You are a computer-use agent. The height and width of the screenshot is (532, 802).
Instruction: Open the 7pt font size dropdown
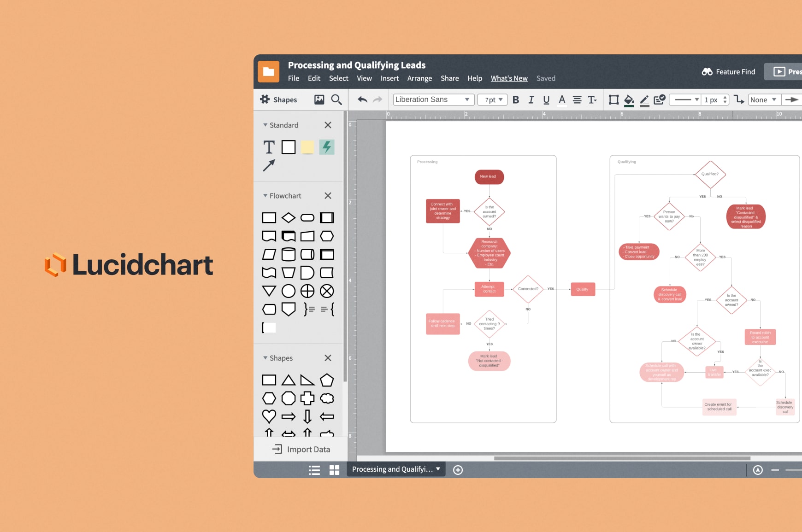coord(493,100)
